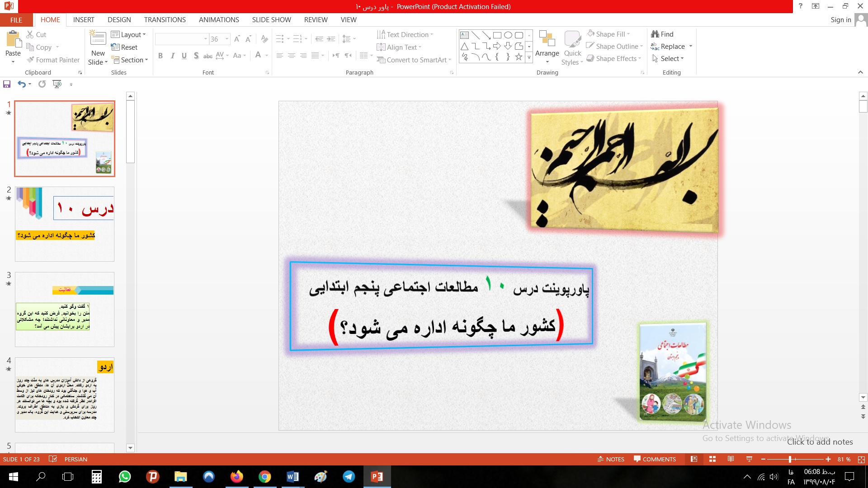This screenshot has width=868, height=488.
Task: Toggle Bold formatting
Action: pyautogui.click(x=160, y=56)
